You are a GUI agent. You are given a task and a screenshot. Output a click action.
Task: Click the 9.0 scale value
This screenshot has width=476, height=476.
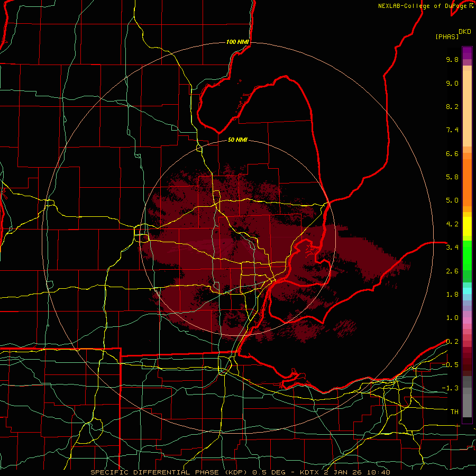tap(452, 83)
